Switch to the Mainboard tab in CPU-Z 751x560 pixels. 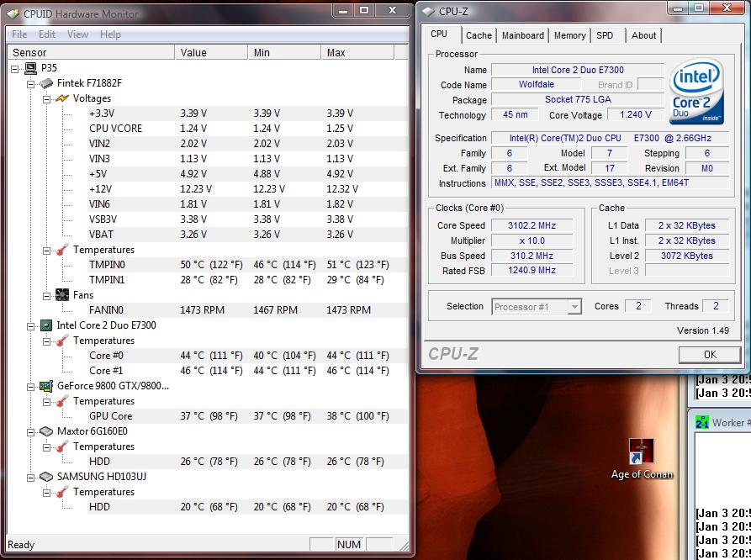coord(522,35)
